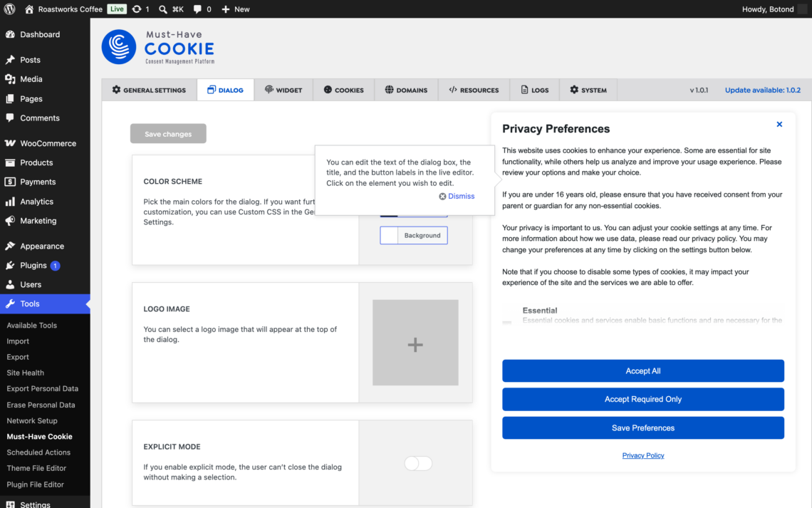Open Analytics bar chart icon

point(11,202)
